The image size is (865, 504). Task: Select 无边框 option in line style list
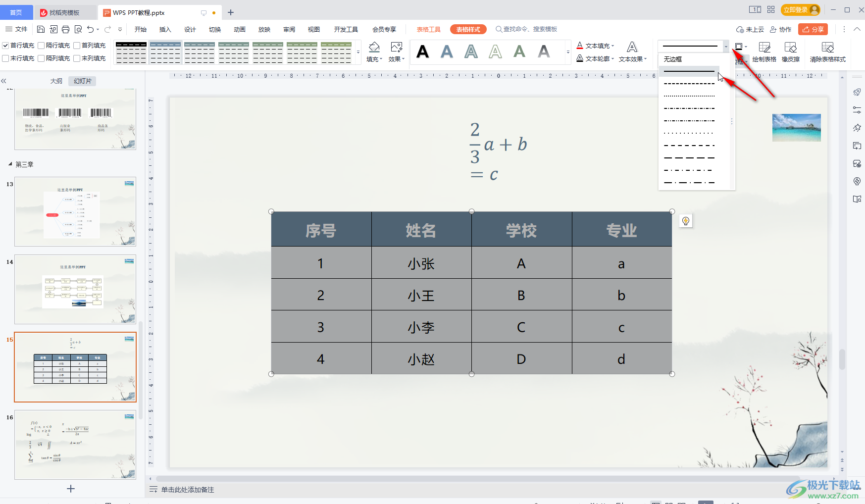(x=689, y=59)
